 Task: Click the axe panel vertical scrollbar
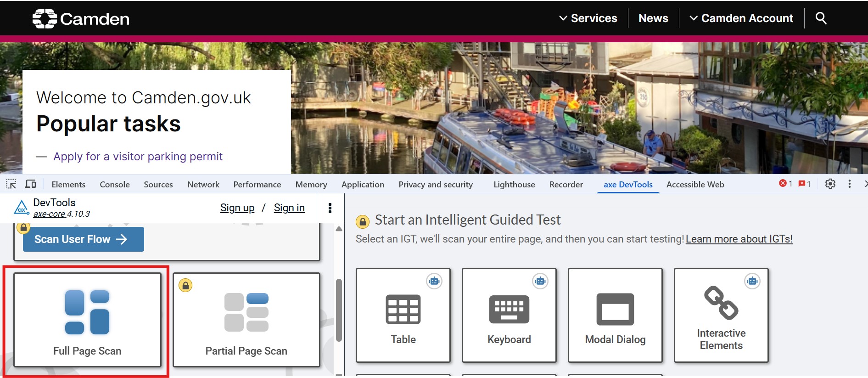(x=339, y=310)
